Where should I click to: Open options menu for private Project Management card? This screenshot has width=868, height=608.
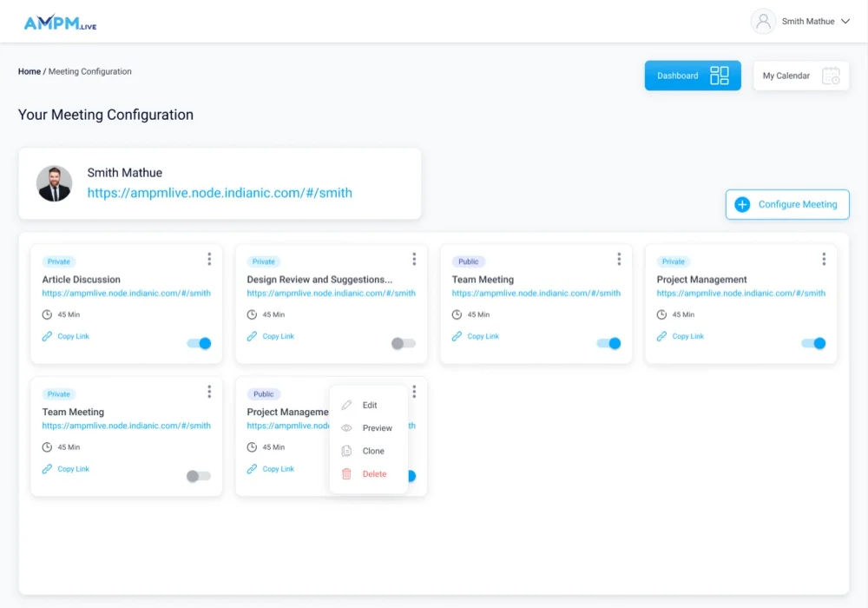point(824,259)
